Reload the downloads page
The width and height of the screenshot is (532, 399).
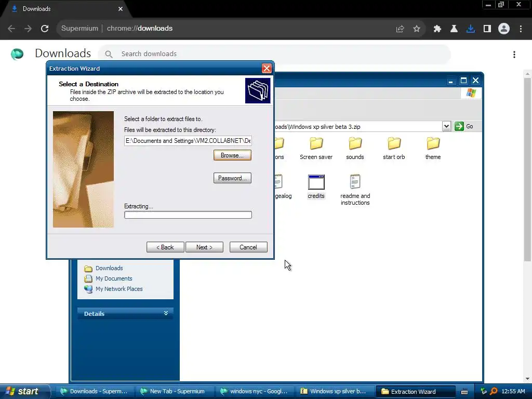click(45, 29)
